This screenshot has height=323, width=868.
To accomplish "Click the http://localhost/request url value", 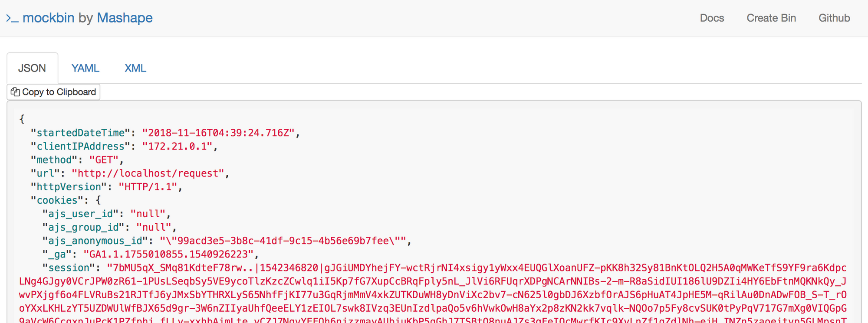I will pyautogui.click(x=148, y=173).
